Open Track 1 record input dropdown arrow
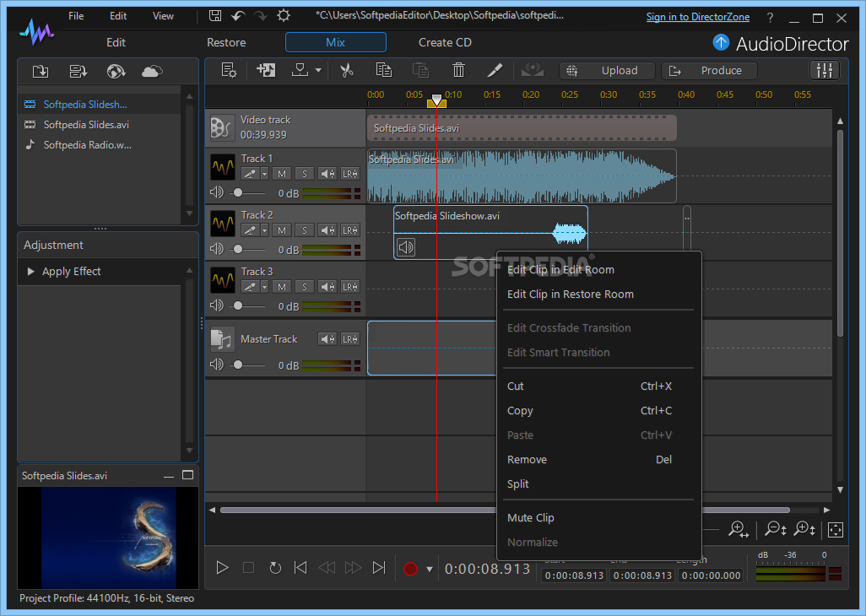This screenshot has width=866, height=616. coord(264,174)
